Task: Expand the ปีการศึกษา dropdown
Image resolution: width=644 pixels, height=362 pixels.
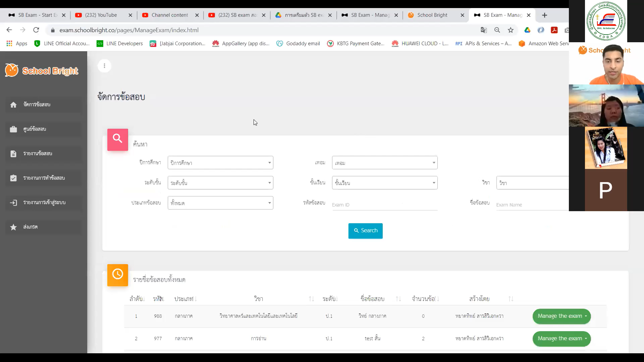Action: [x=220, y=163]
